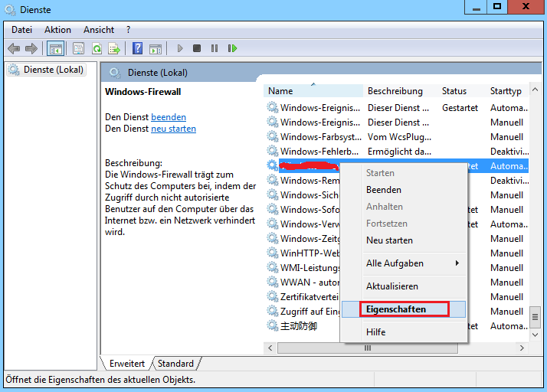Sort by Status column header

[x=461, y=91]
